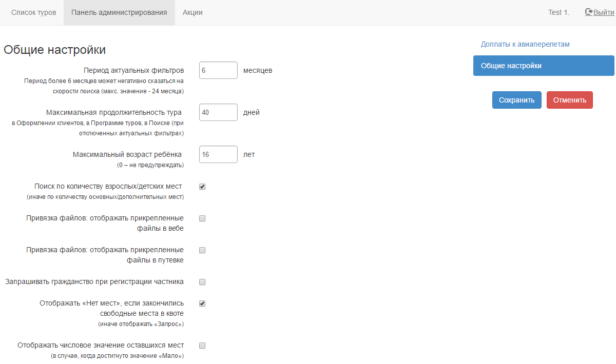The height and width of the screenshot is (364, 616).
Task: Select Общие настройки in the side menu
Action: point(543,66)
